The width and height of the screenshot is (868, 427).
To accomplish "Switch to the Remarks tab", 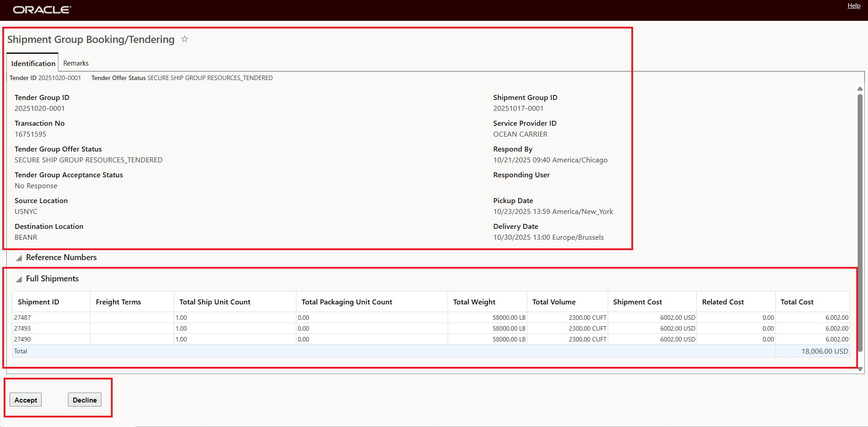I will click(x=75, y=63).
